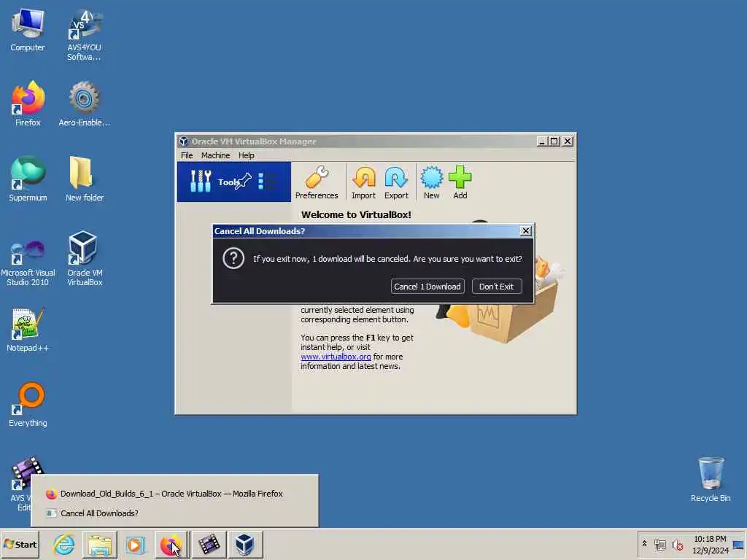747x560 pixels.
Task: Open the File menu in VirtualBox
Action: [187, 155]
